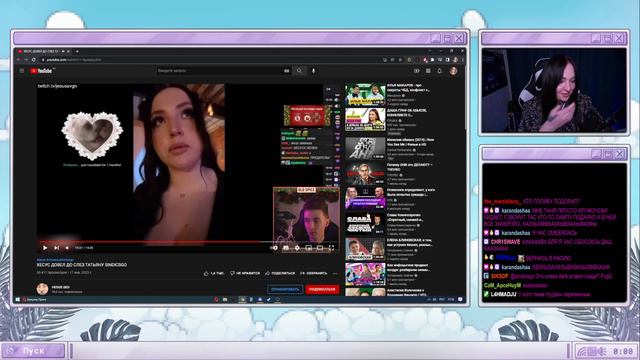Toggle the autoplay switch in the player
The width and height of the screenshot is (640, 360).
[274, 248]
